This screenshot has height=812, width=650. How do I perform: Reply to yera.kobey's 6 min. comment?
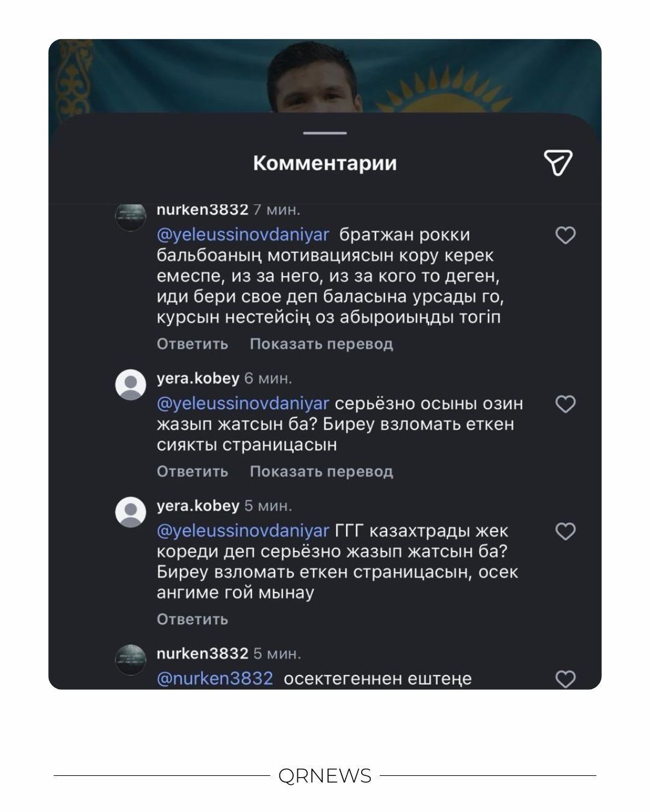pyautogui.click(x=193, y=472)
